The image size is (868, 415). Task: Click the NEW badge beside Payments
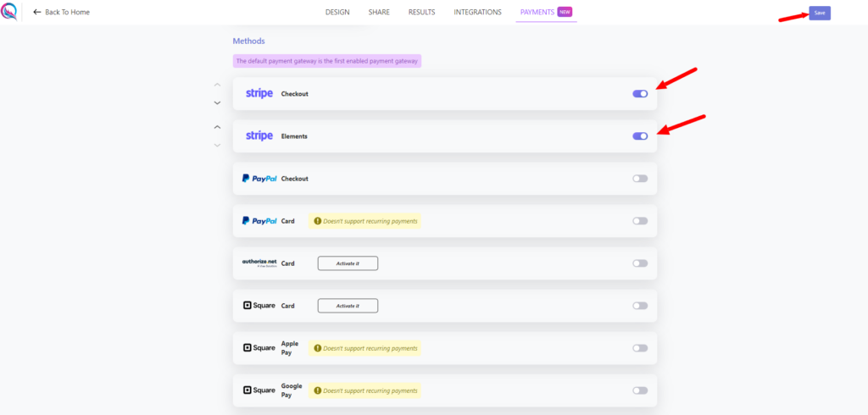565,12
